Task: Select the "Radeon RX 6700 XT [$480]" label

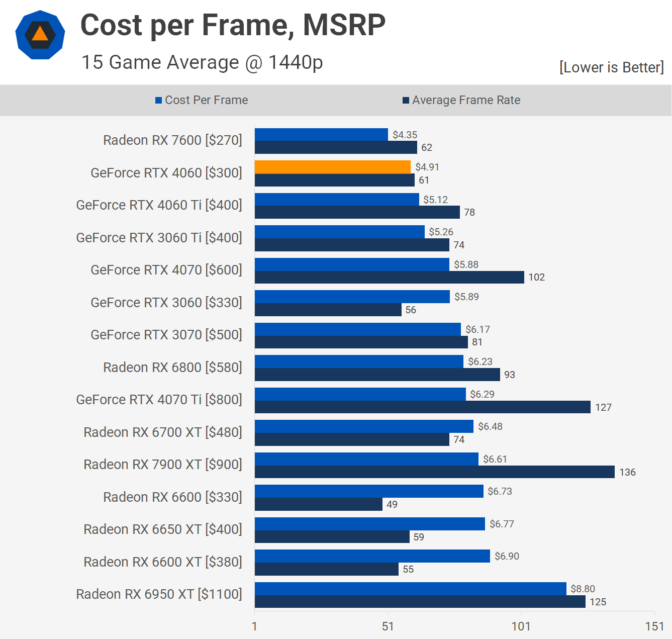Action: (163, 432)
